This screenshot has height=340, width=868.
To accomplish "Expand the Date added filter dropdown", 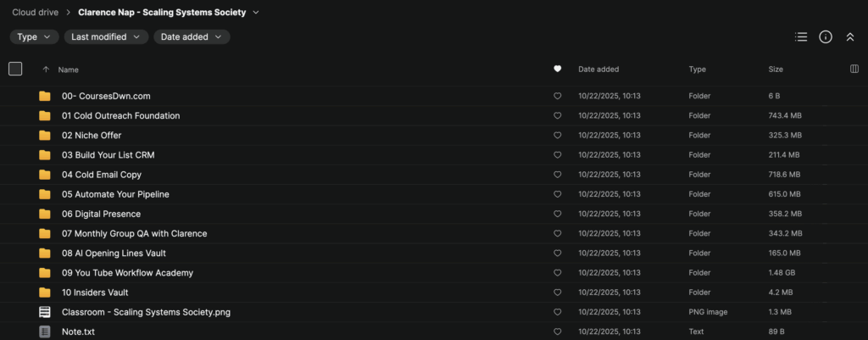I will [192, 37].
